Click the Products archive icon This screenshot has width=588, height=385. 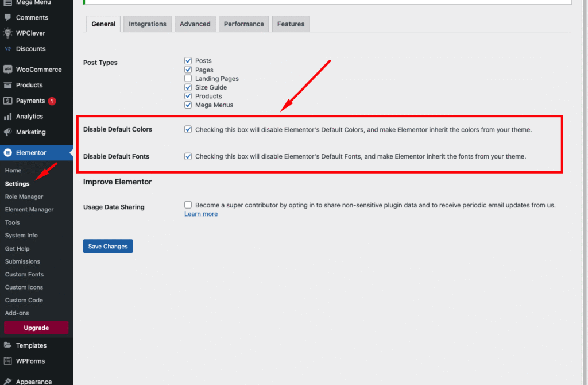pos(7,85)
